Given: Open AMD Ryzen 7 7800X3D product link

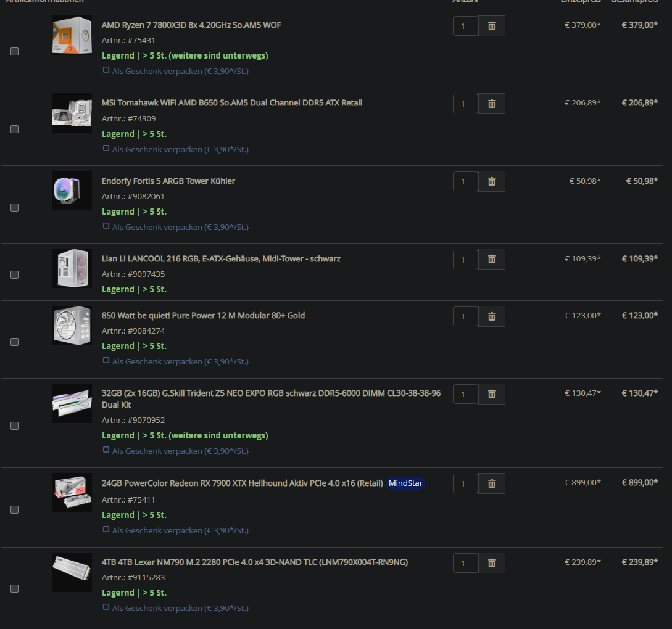Looking at the screenshot, I should tap(191, 25).
